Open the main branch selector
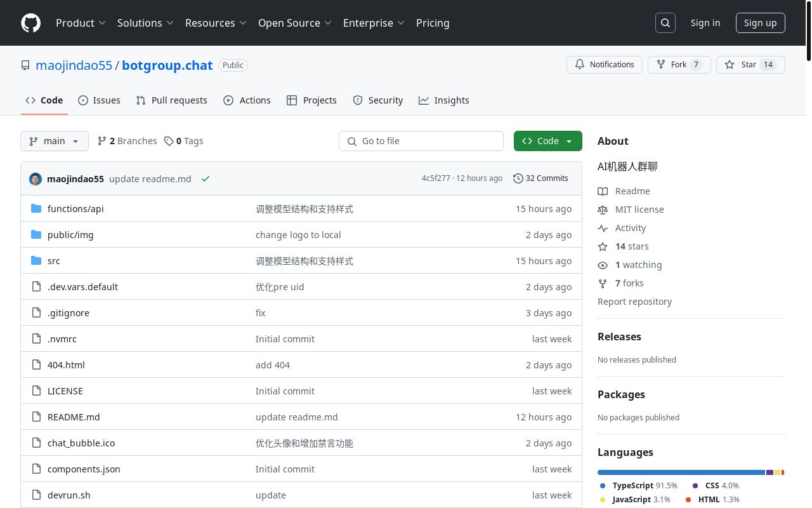The width and height of the screenshot is (812, 508). point(54,141)
